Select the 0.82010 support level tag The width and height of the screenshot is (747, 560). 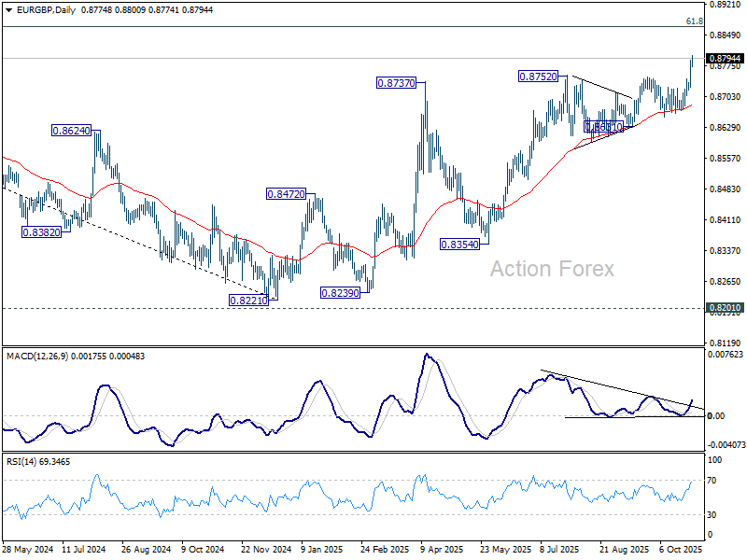tap(725, 308)
